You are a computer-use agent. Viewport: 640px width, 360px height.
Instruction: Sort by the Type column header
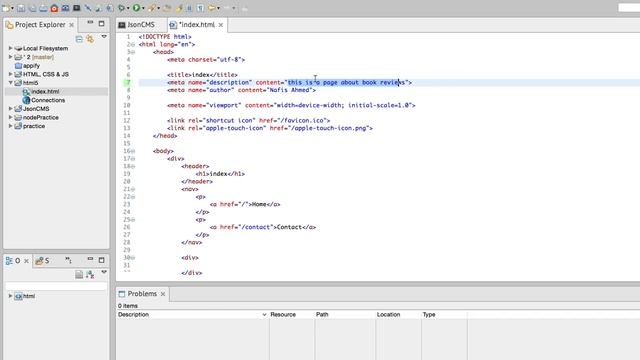444,315
